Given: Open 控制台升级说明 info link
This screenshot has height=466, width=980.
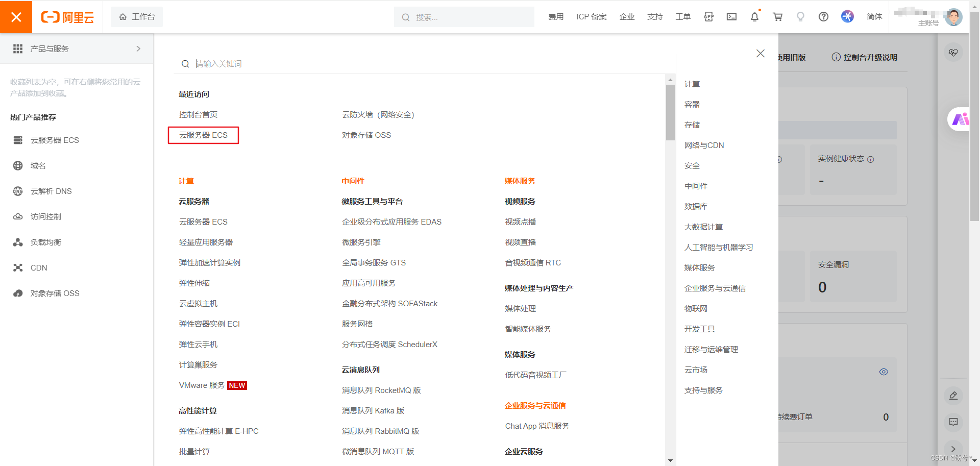Looking at the screenshot, I should tap(865, 57).
